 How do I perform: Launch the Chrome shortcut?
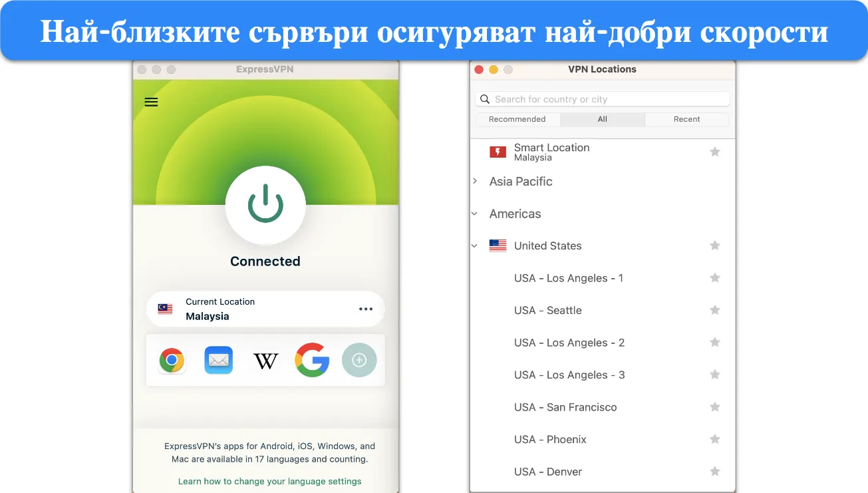click(x=172, y=360)
